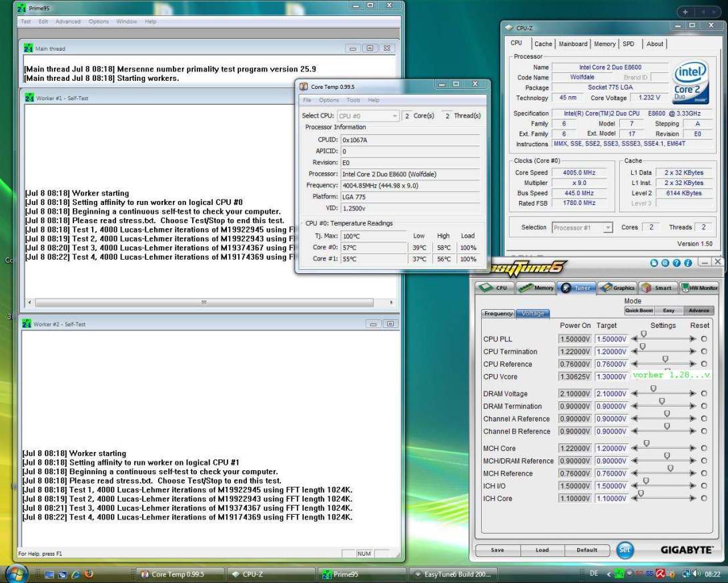728x583 pixels.
Task: Open EasyTune6 help question mark icon
Action: pos(677,263)
